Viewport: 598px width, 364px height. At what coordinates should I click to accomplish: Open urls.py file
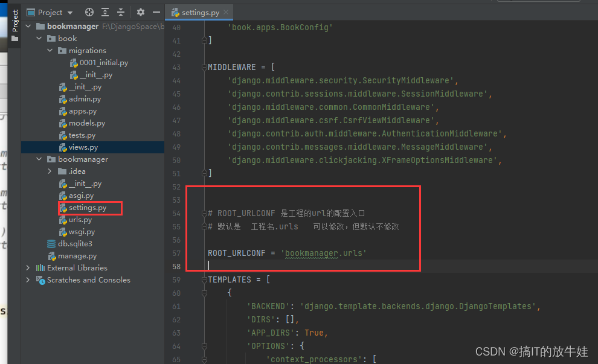click(80, 220)
